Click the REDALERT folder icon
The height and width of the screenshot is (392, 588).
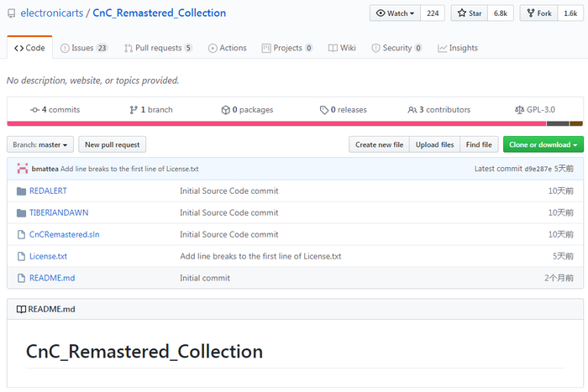click(21, 191)
